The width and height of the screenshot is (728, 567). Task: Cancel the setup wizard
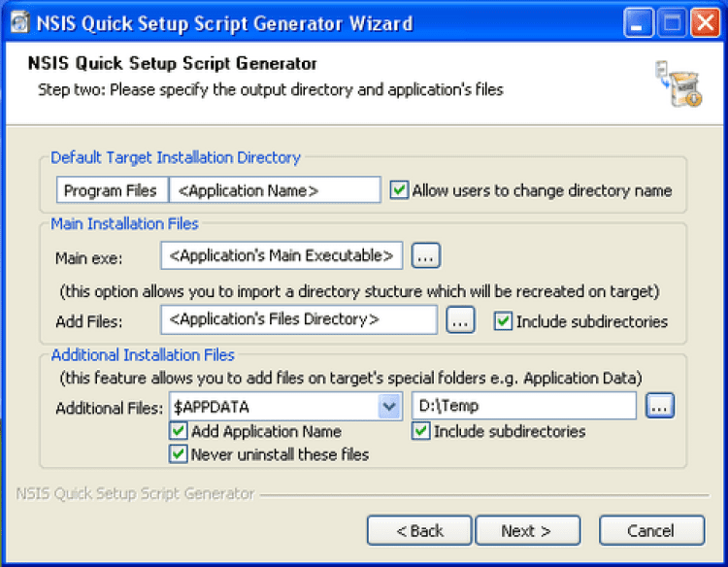pos(651,530)
